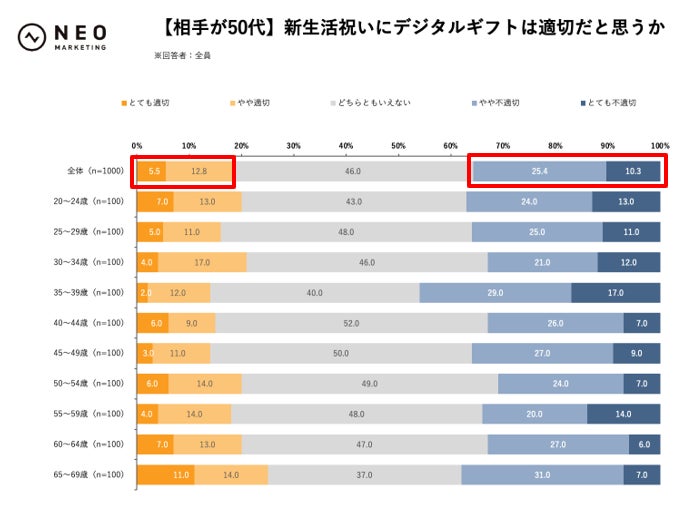693x513 pixels.
Task: Click the chart title about デジタルギフト
Action: [x=413, y=28]
